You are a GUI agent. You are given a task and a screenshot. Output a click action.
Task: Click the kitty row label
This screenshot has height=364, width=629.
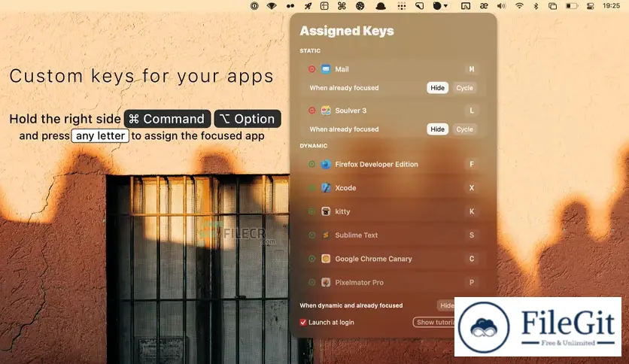(342, 211)
